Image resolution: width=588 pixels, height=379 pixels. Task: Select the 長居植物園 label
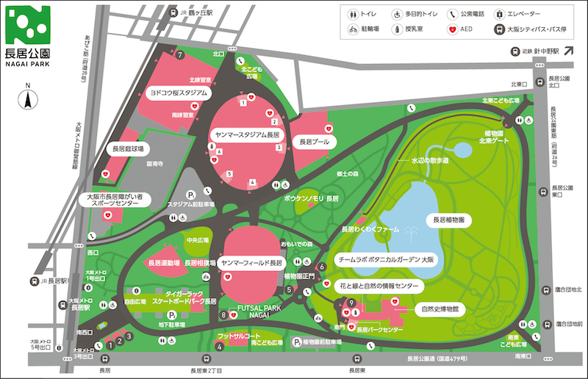449,220
